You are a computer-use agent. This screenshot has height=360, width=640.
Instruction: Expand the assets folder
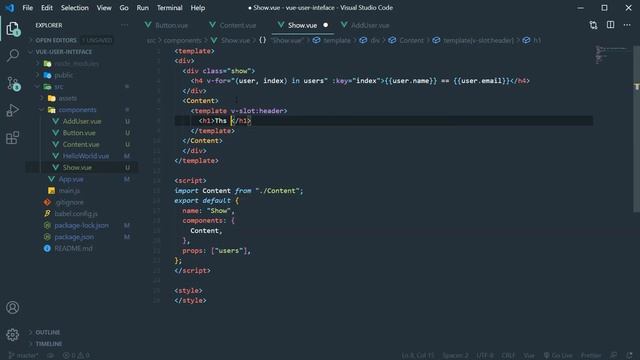click(67, 98)
